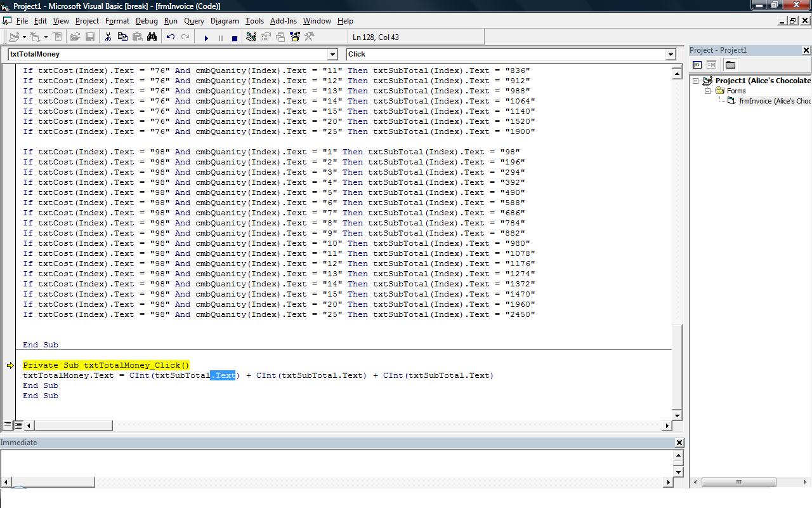Click the Undo arrow icon
This screenshot has height=508, width=812.
pos(171,37)
